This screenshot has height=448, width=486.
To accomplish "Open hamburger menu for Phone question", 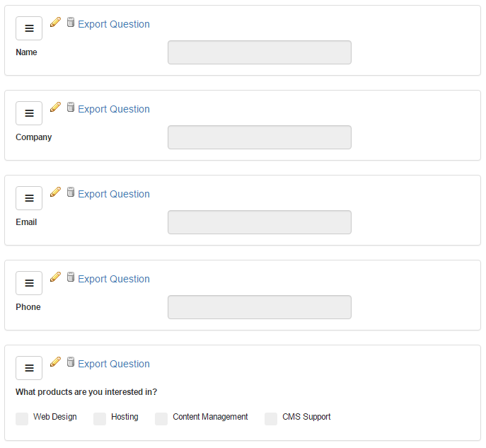I will point(29,283).
